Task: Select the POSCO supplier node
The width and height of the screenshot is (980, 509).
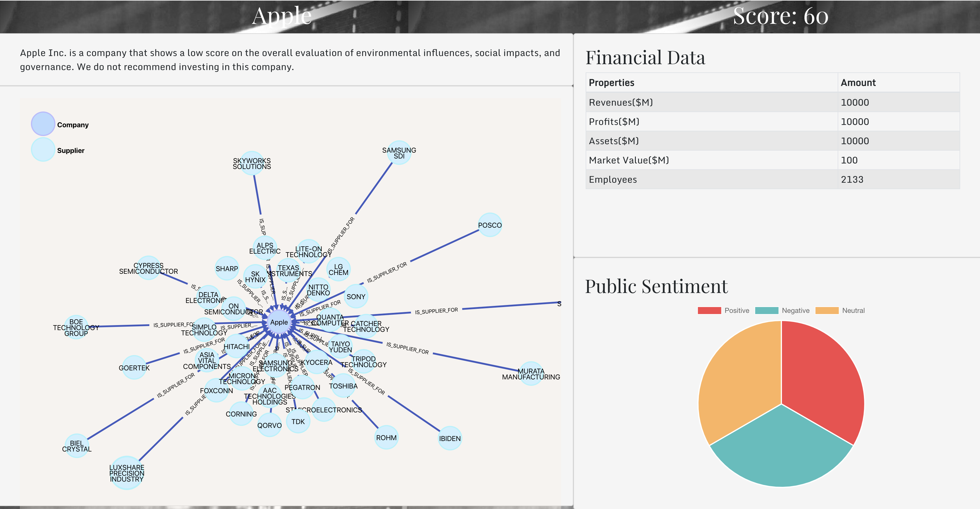Action: 490,225
